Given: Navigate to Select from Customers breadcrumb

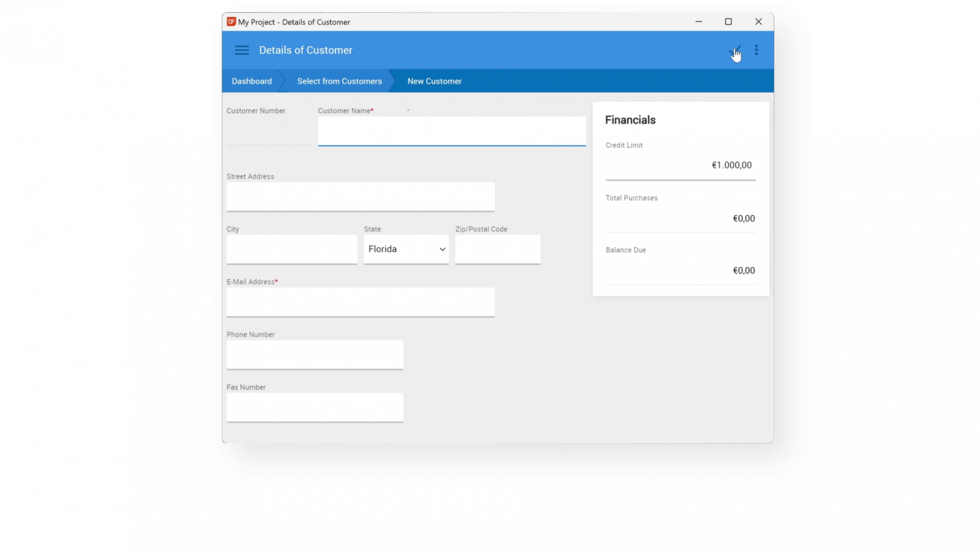Looking at the screenshot, I should [339, 81].
